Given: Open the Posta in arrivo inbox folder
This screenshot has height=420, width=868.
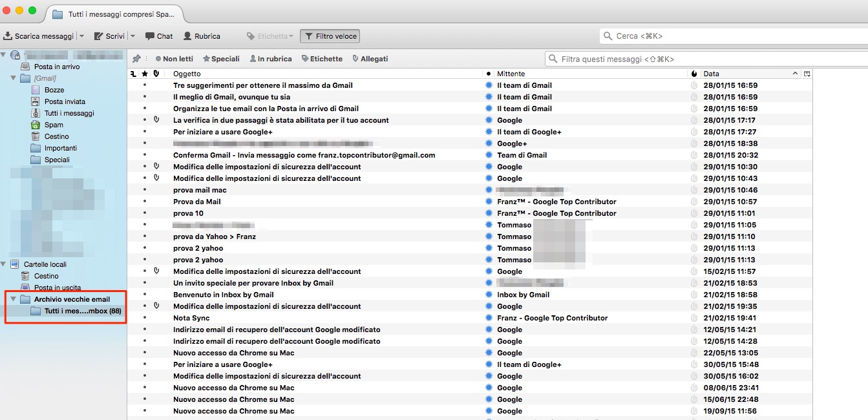Looking at the screenshot, I should pyautogui.click(x=57, y=67).
